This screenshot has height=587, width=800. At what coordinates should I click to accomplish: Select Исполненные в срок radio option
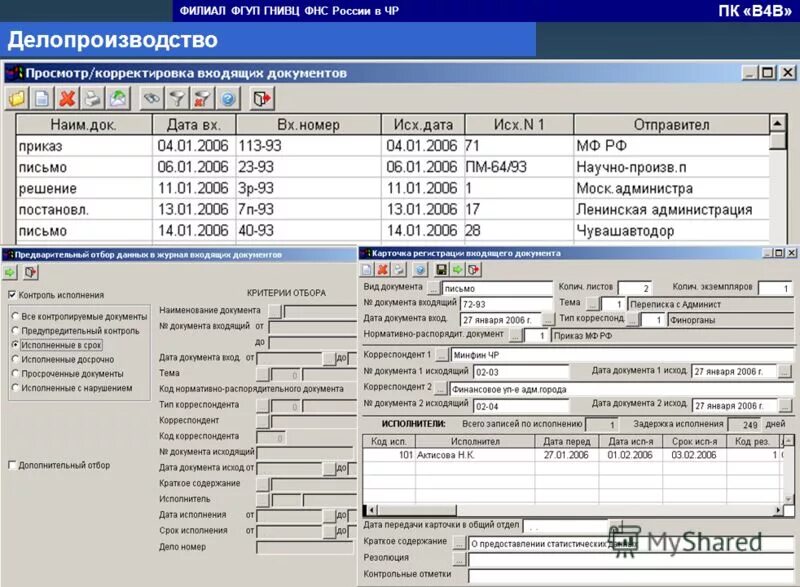tap(15, 345)
